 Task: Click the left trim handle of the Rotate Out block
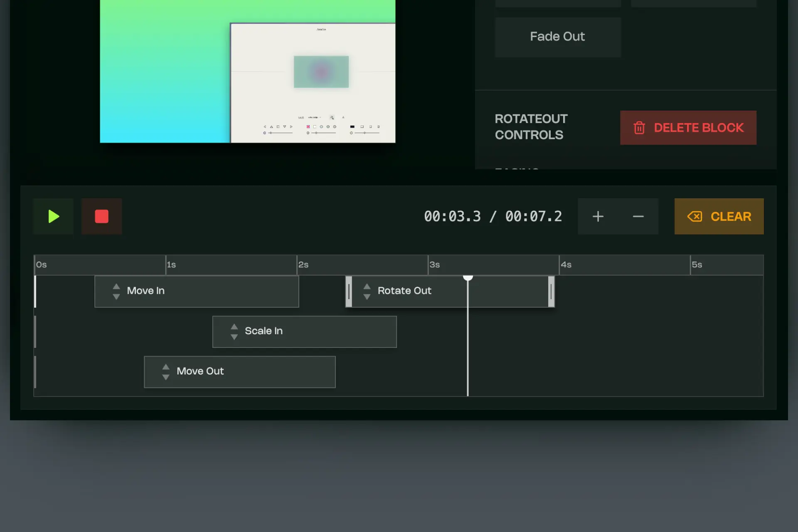[x=349, y=291]
